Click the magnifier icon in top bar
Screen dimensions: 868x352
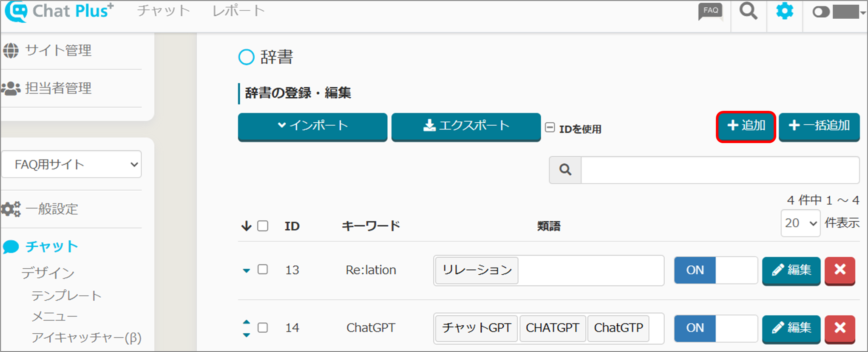click(748, 11)
